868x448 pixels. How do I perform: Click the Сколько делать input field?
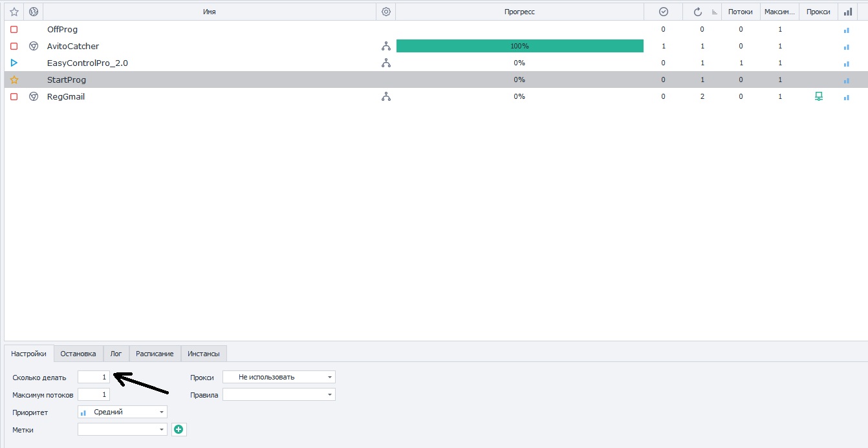(94, 377)
